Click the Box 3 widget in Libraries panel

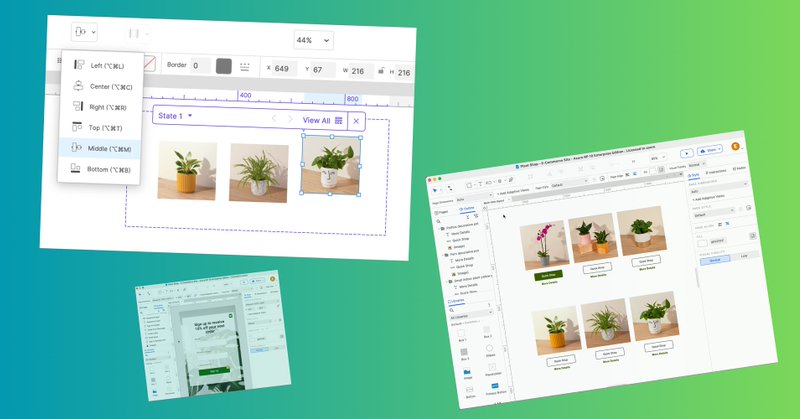pyautogui.click(x=464, y=354)
